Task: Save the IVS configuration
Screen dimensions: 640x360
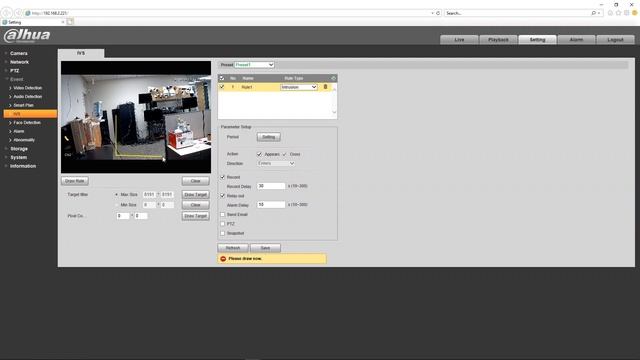Action: 265,248
